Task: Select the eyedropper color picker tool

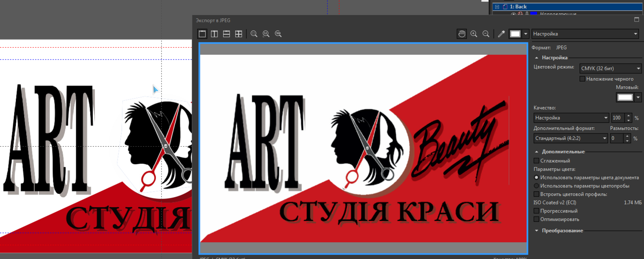Action: tap(501, 33)
